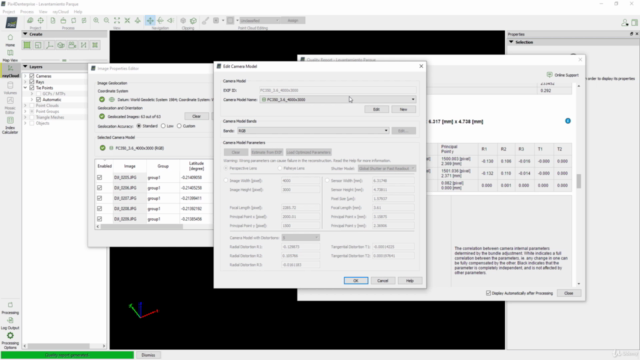Viewport: 640px width, 360px height.
Task: Click the blue info icon in Quality Report
Action: click(x=568, y=121)
